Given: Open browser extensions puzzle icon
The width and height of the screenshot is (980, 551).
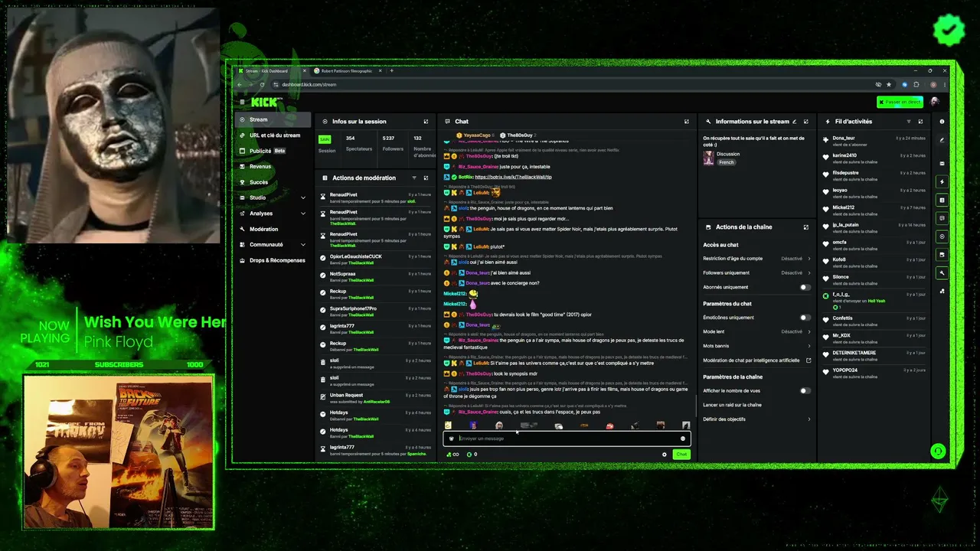Looking at the screenshot, I should [x=916, y=84].
